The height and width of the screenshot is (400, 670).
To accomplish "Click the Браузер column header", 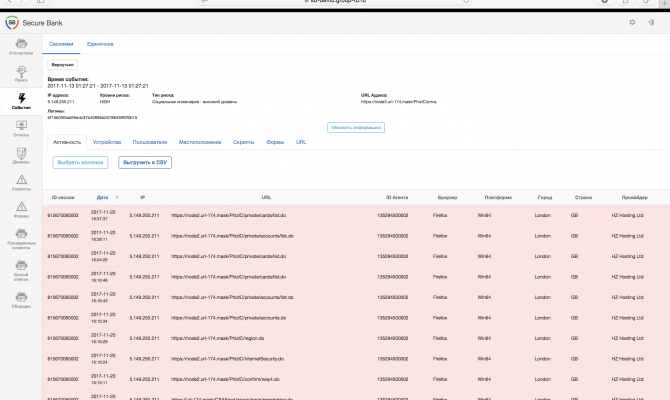I will point(447,197).
